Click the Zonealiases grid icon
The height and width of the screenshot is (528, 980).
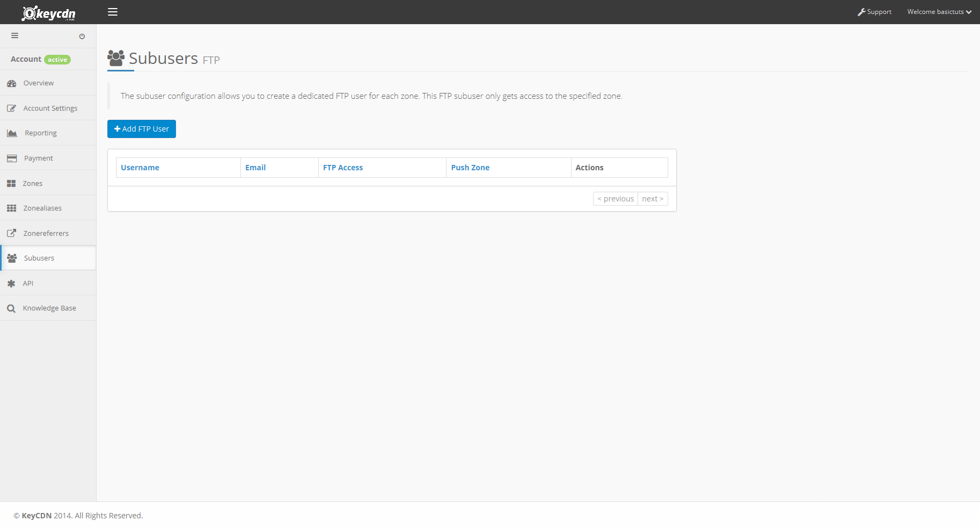pyautogui.click(x=11, y=208)
